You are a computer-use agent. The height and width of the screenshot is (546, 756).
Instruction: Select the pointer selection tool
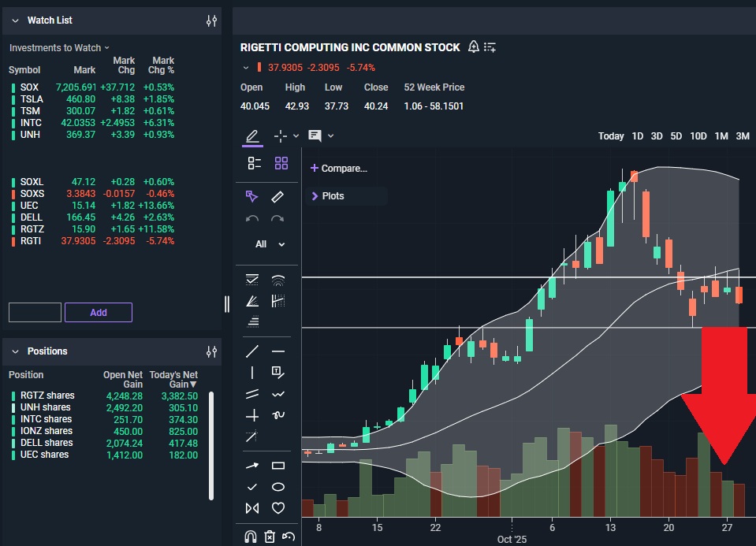(251, 197)
